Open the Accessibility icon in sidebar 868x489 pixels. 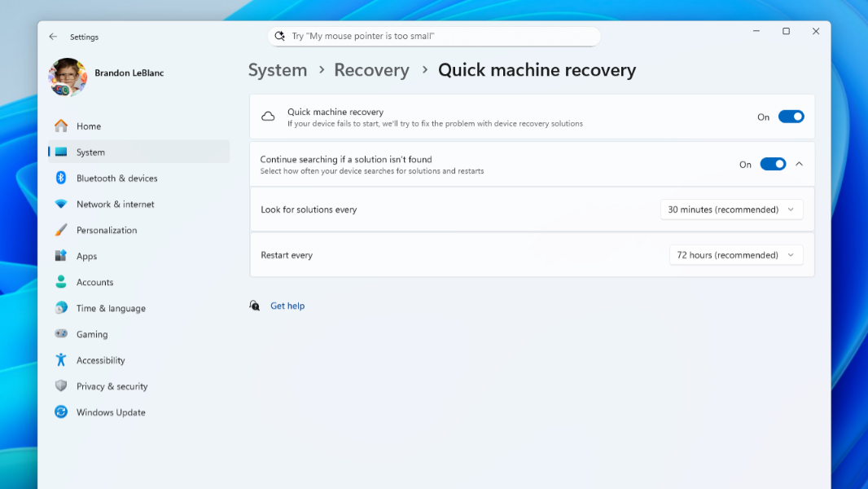point(61,360)
